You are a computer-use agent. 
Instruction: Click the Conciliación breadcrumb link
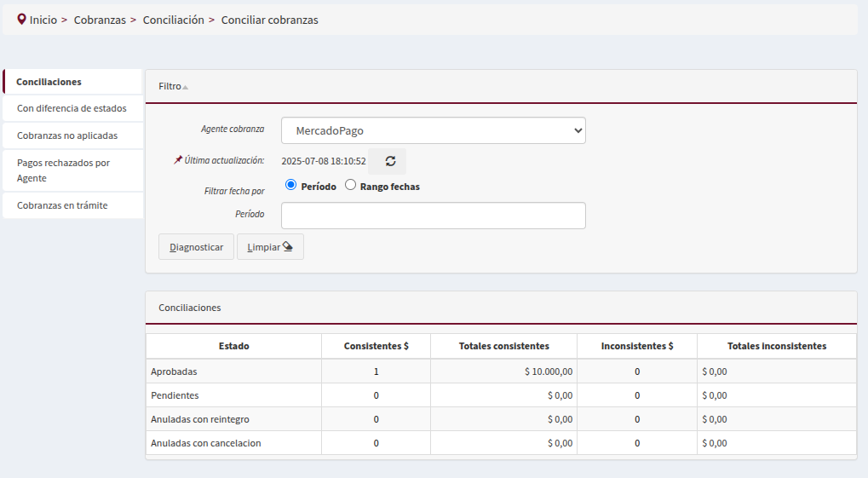[x=173, y=20]
